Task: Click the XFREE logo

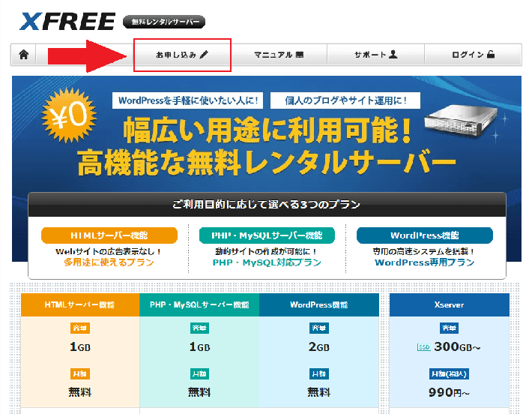Action: 67,22
